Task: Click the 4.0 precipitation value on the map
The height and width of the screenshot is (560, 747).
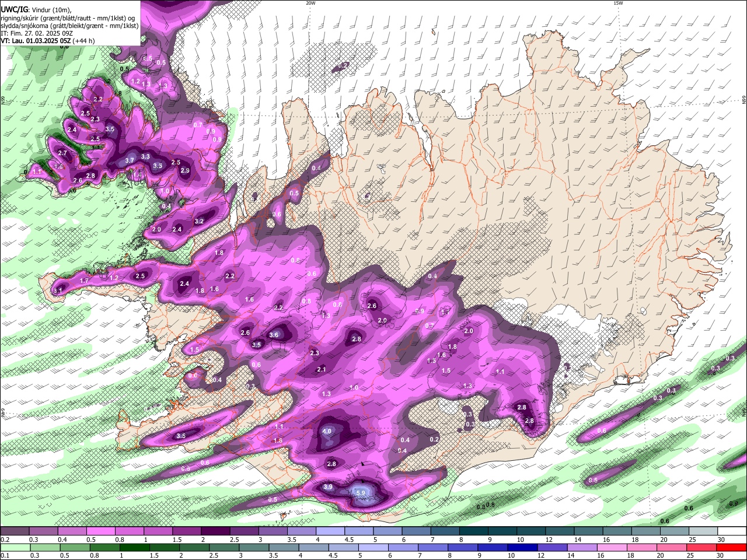Action: [327, 431]
